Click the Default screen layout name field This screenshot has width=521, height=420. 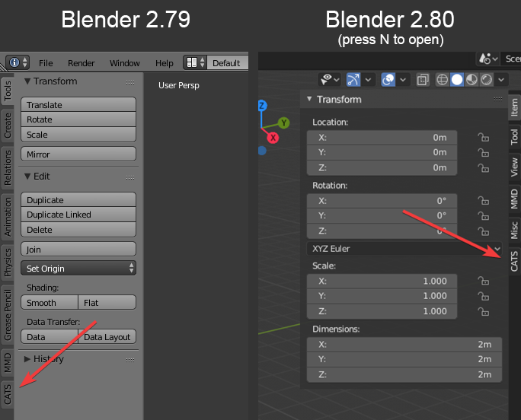point(227,62)
